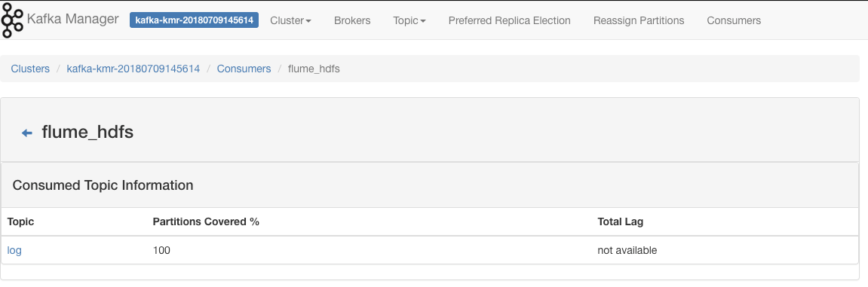The width and height of the screenshot is (868, 287).
Task: Click the Total Lag column header
Action: pyautogui.click(x=620, y=221)
